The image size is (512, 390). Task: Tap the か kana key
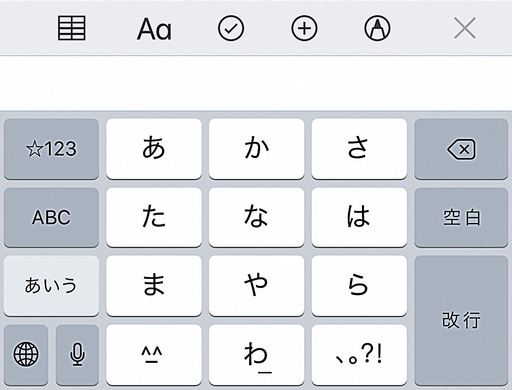coord(256,149)
